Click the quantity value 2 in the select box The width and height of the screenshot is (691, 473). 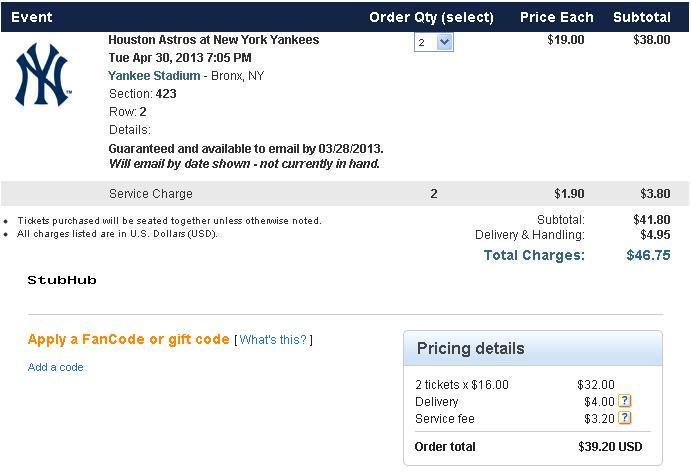coord(422,43)
